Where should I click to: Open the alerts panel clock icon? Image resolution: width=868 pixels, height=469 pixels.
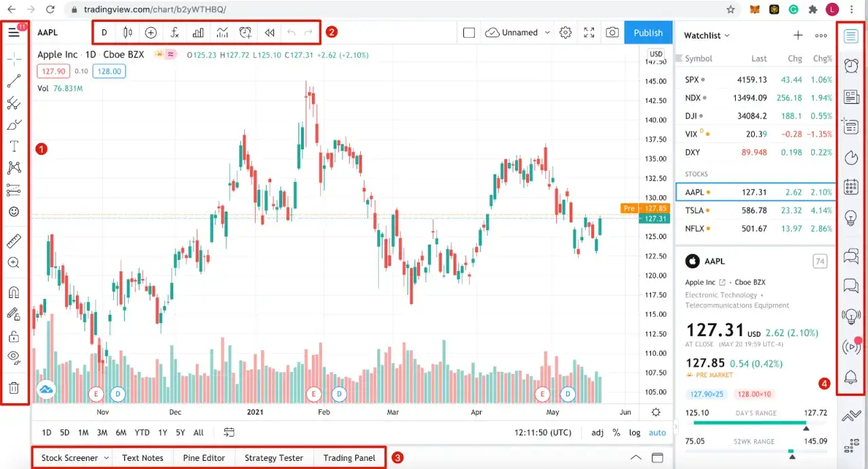point(851,66)
